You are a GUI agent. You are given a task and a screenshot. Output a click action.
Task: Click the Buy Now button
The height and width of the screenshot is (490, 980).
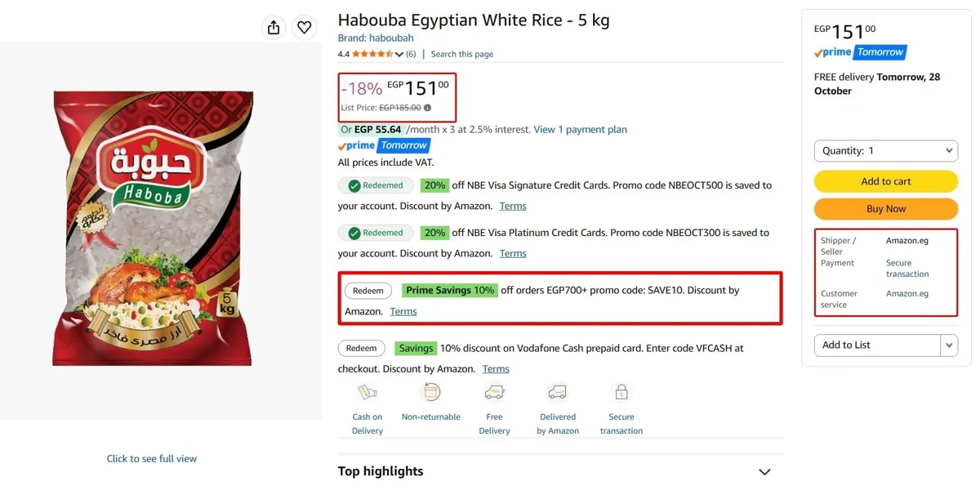coord(886,209)
